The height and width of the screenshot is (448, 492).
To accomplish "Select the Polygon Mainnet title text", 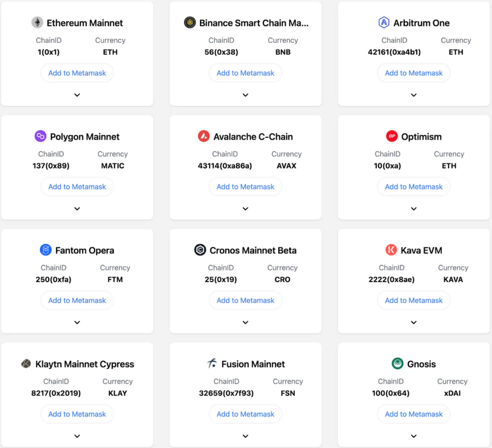I will pos(85,137).
